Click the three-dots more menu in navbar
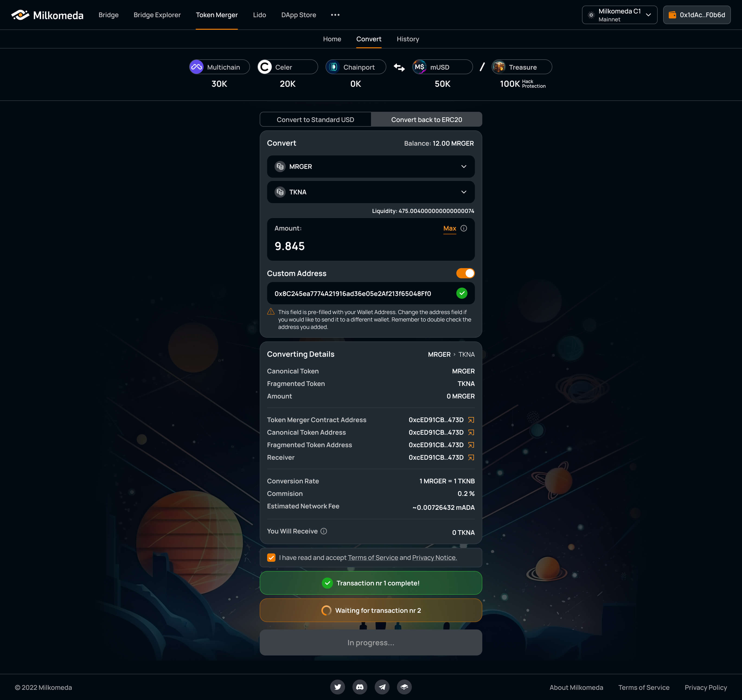Image resolution: width=742 pixels, height=700 pixels. pyautogui.click(x=335, y=15)
